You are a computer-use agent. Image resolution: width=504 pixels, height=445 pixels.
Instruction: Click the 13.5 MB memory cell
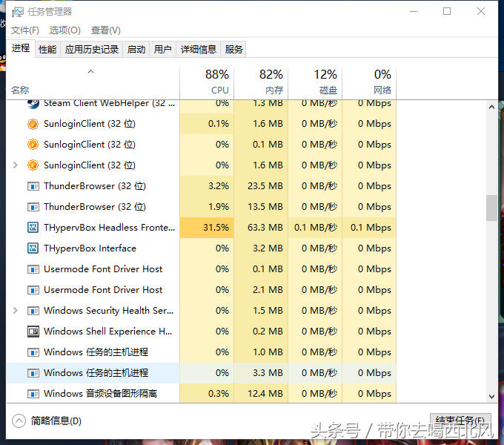[261, 207]
